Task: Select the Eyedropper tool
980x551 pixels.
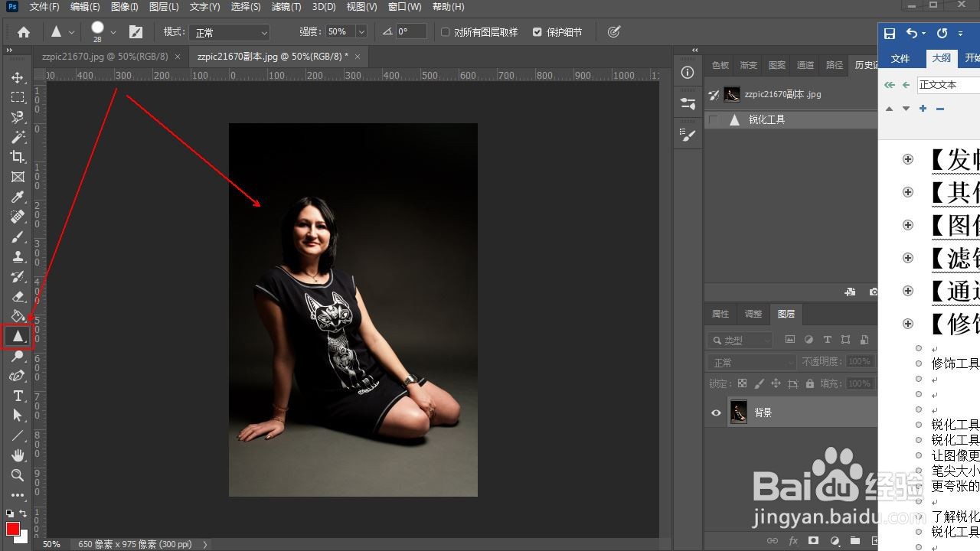Action: [18, 197]
